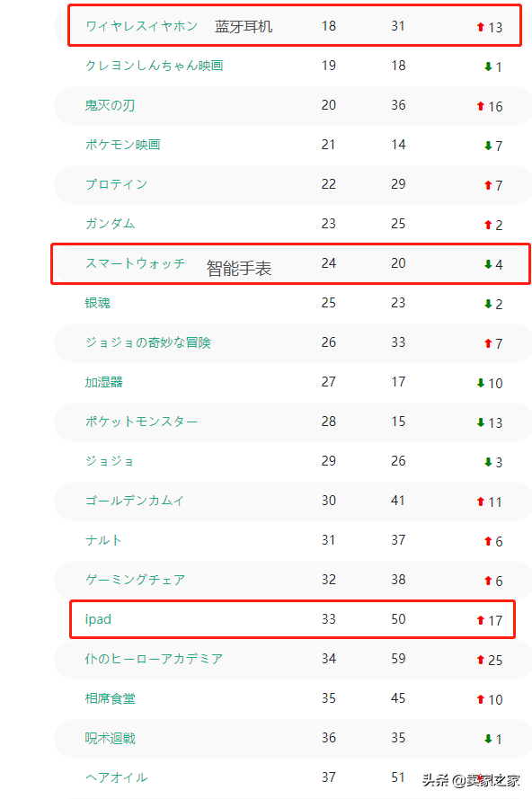Click the red up arrow beside 25
Viewport: 532px width, 799px height.
pos(480,660)
